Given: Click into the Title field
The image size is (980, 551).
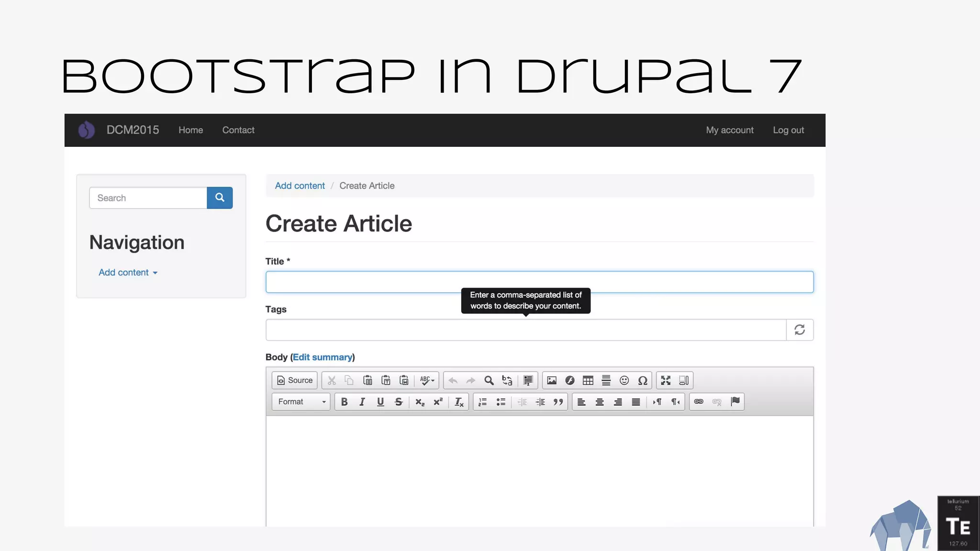Looking at the screenshot, I should coord(539,282).
